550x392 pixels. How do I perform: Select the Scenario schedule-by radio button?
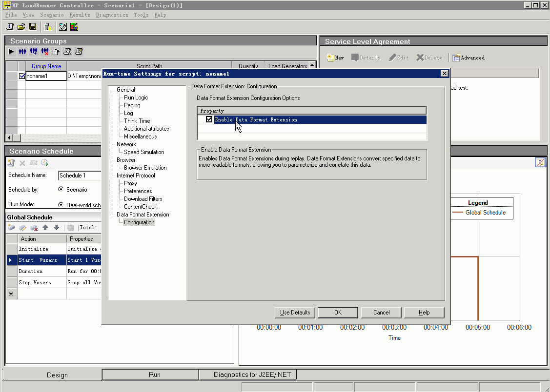click(x=61, y=189)
